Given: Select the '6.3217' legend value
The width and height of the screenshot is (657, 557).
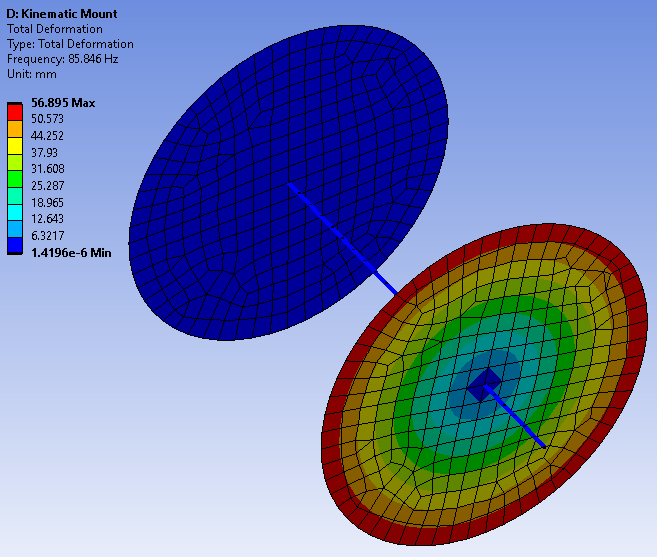Looking at the screenshot, I should pyautogui.click(x=48, y=236).
